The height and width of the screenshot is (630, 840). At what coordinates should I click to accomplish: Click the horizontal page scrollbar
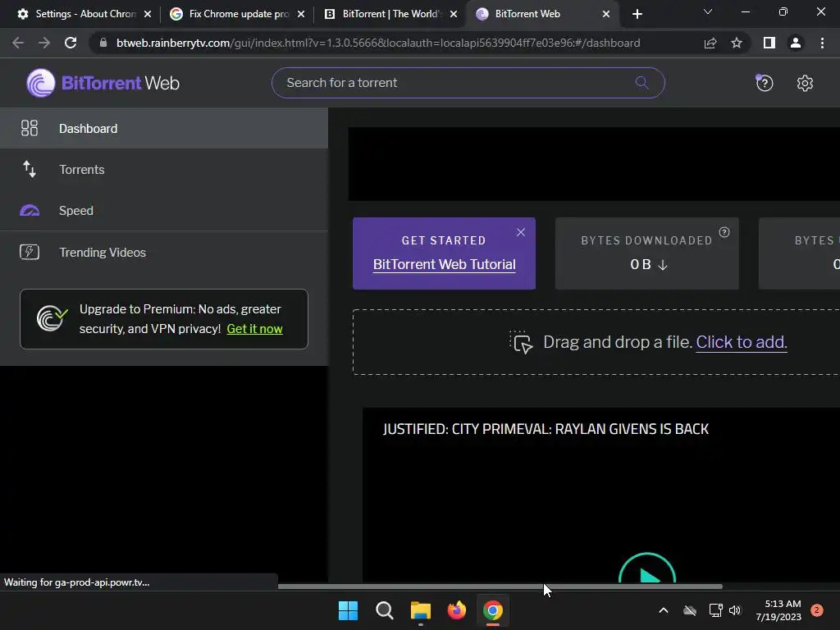coord(500,587)
